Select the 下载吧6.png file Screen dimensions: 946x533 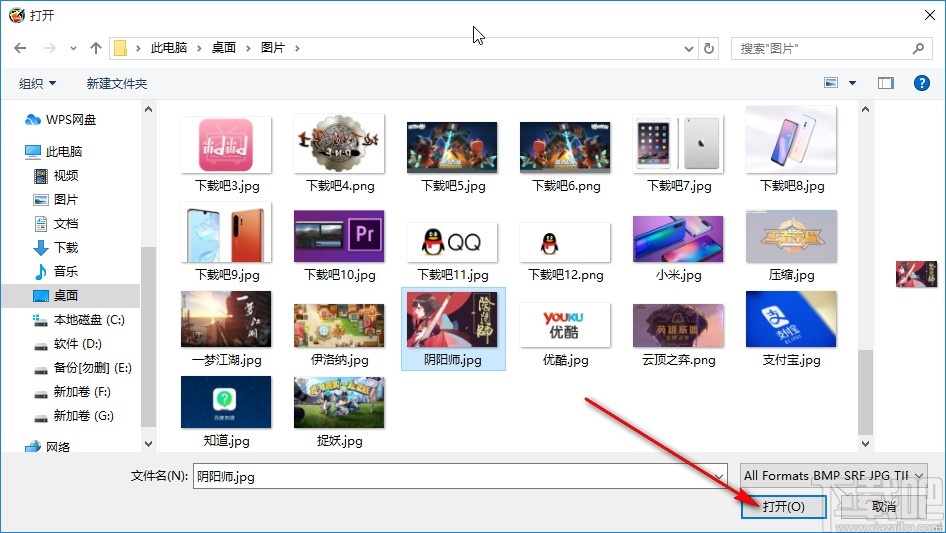tap(565, 156)
